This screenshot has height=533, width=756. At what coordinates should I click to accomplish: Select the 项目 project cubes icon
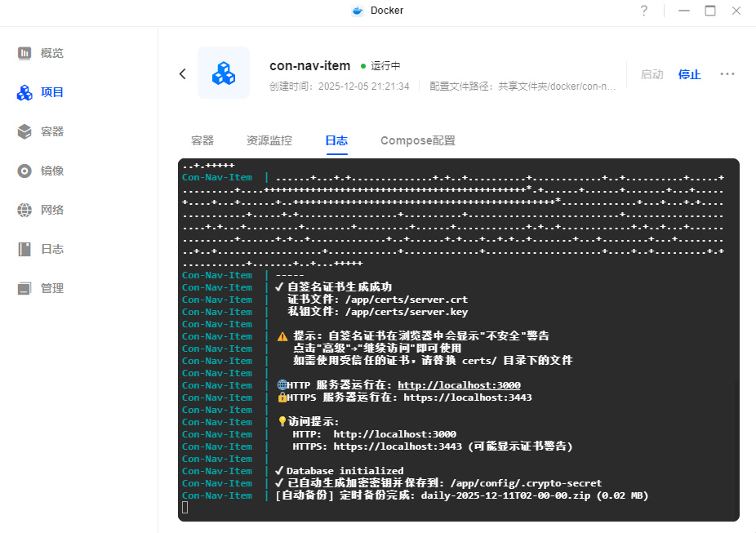(x=24, y=92)
